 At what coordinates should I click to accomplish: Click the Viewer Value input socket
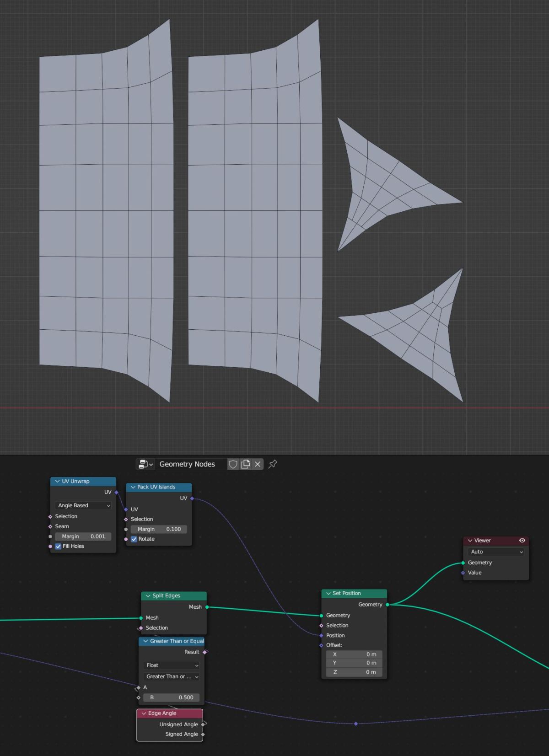463,573
